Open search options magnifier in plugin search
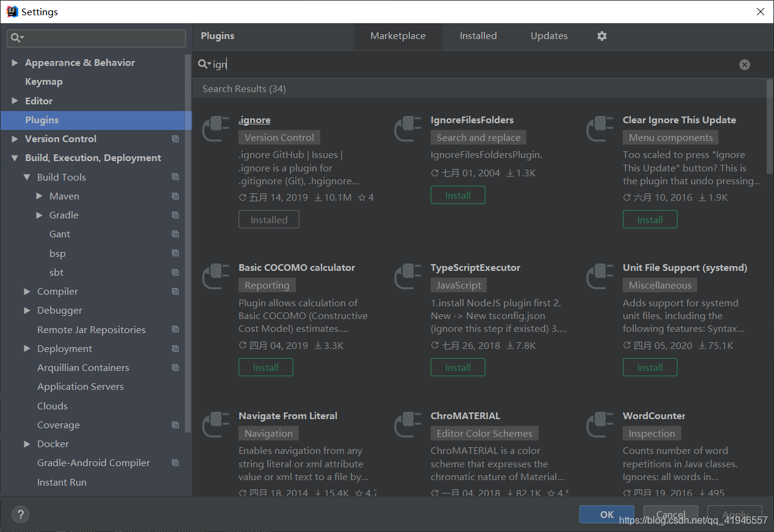 (x=204, y=64)
